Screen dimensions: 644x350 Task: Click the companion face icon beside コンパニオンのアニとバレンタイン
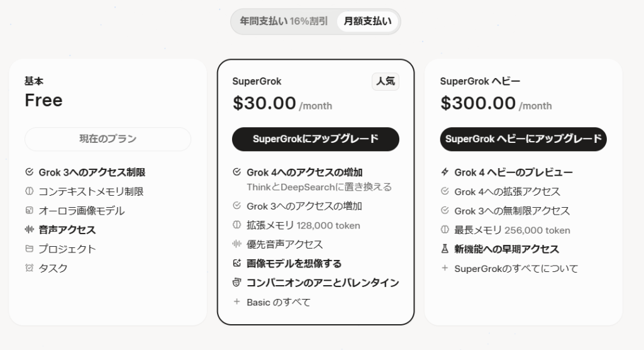click(236, 282)
